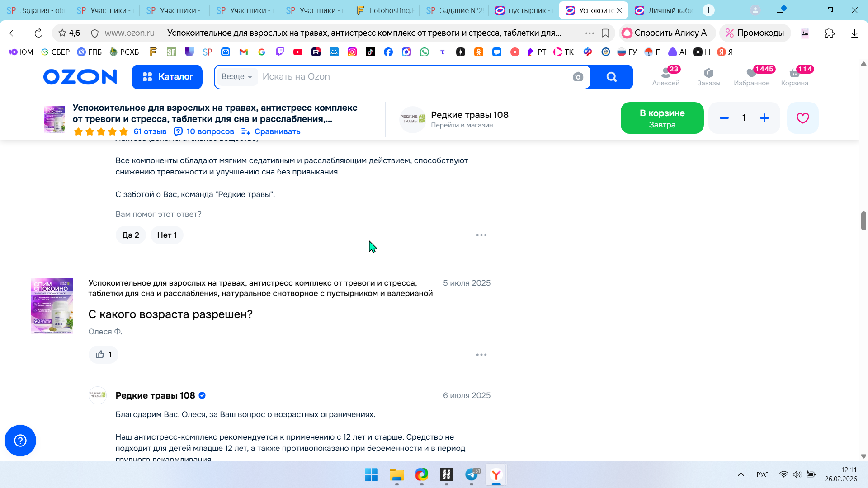Mark answer helpful with Да 2
Screen dimensions: 868x488
[x=131, y=235]
